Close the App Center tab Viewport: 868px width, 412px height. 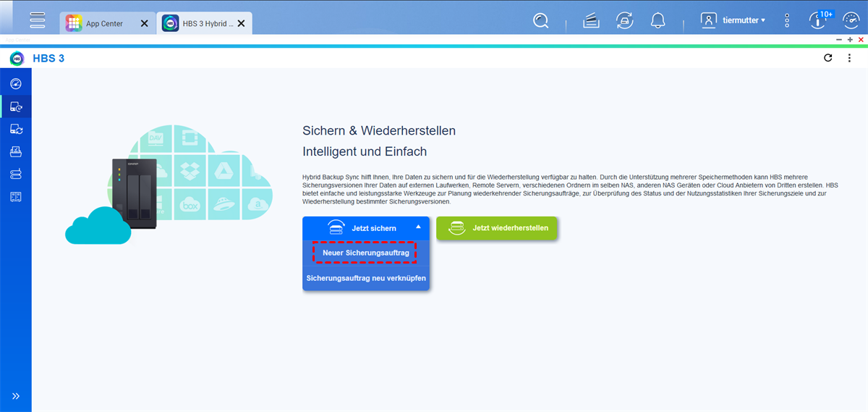145,23
